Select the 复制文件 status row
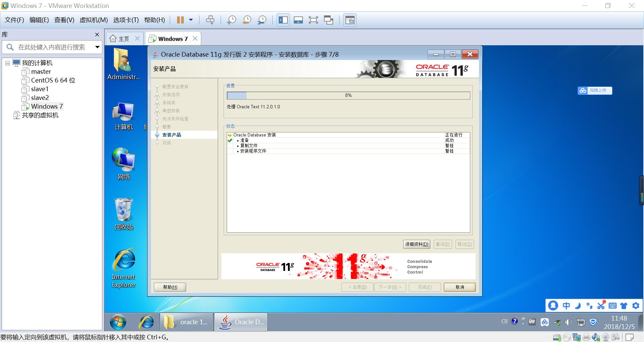This screenshot has width=644, height=342. tap(348, 146)
